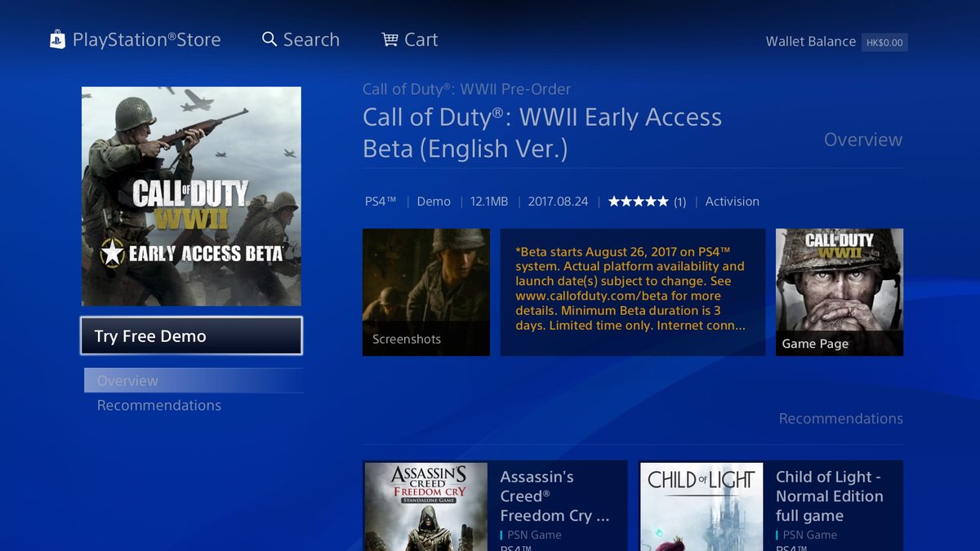Expand the beta description text box
This screenshot has width=980, height=551.
(x=633, y=292)
